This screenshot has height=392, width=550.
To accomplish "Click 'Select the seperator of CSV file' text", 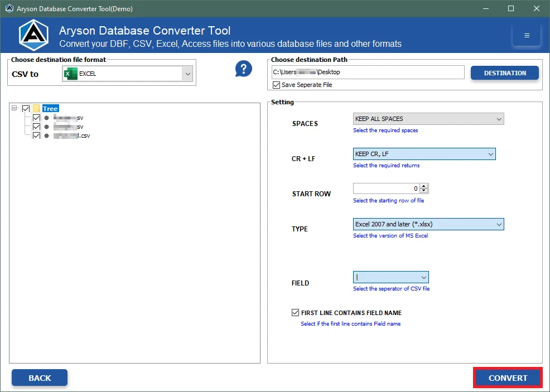I will (x=391, y=288).
